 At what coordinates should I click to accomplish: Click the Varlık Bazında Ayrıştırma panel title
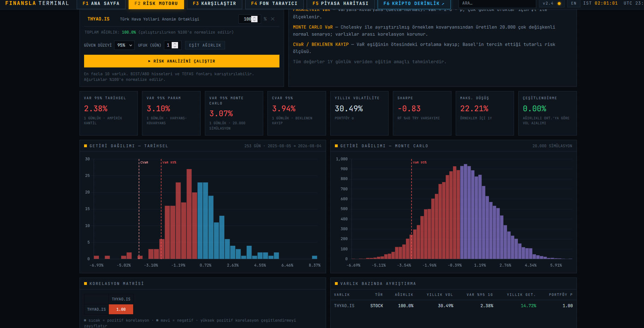coord(378,284)
